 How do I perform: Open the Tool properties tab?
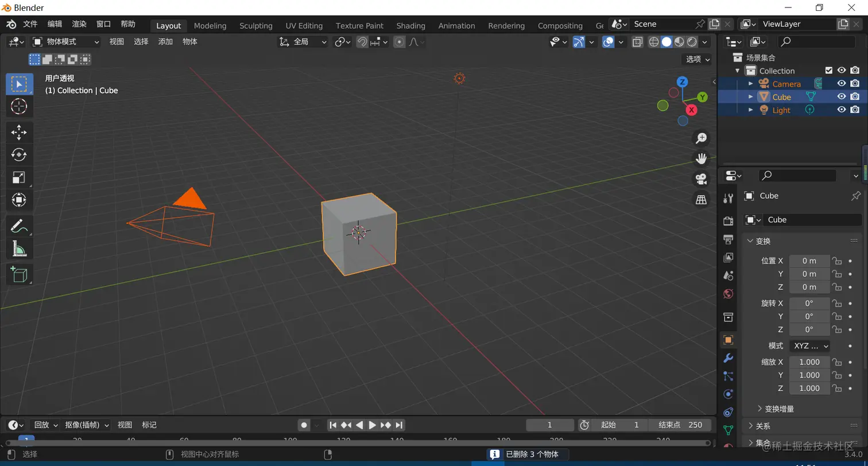tap(728, 199)
